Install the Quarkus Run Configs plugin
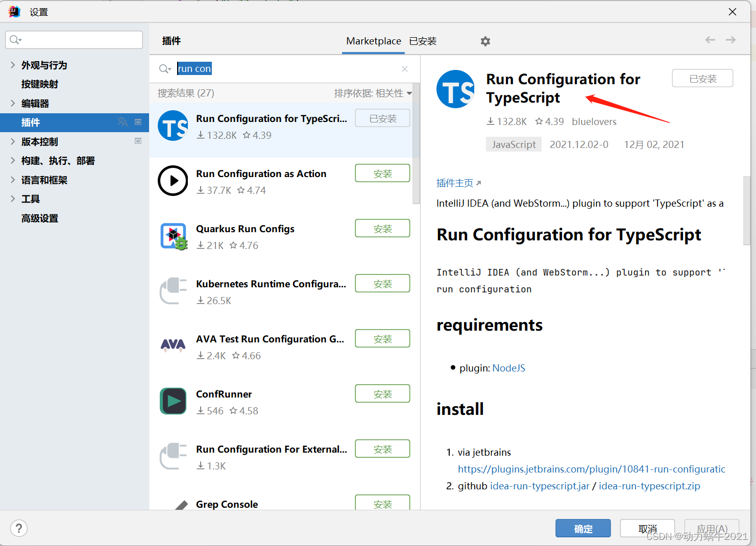The height and width of the screenshot is (546, 756). [x=382, y=229]
